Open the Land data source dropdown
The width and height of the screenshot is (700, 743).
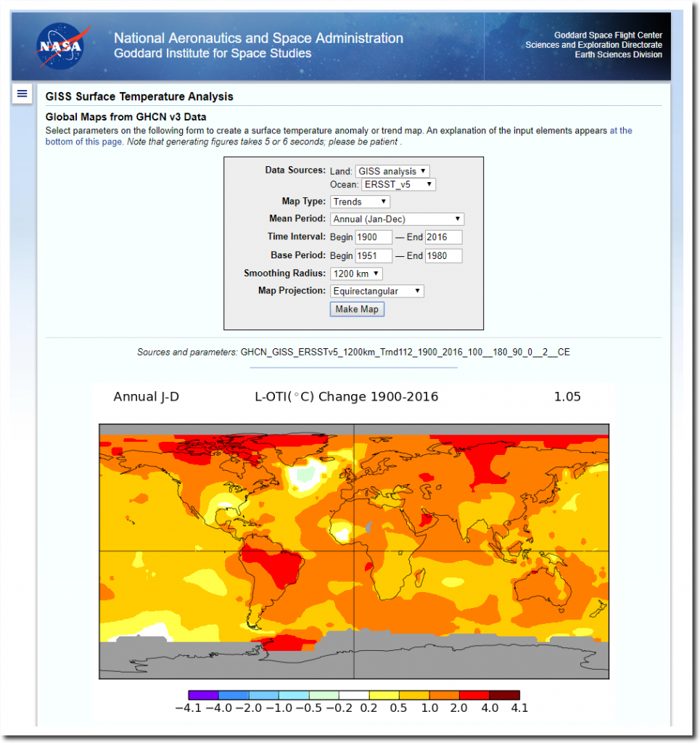click(392, 171)
